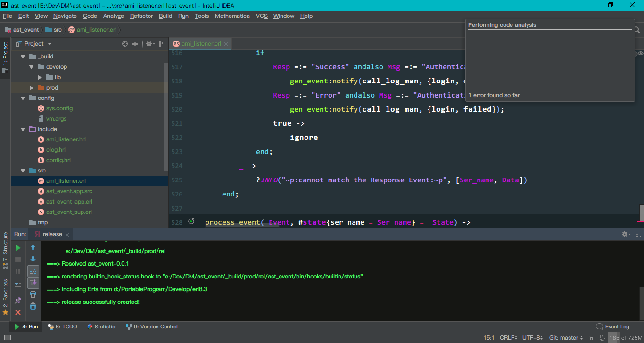644x343 pixels.
Task: Click the Up stack trace arrow
Action: (x=33, y=247)
